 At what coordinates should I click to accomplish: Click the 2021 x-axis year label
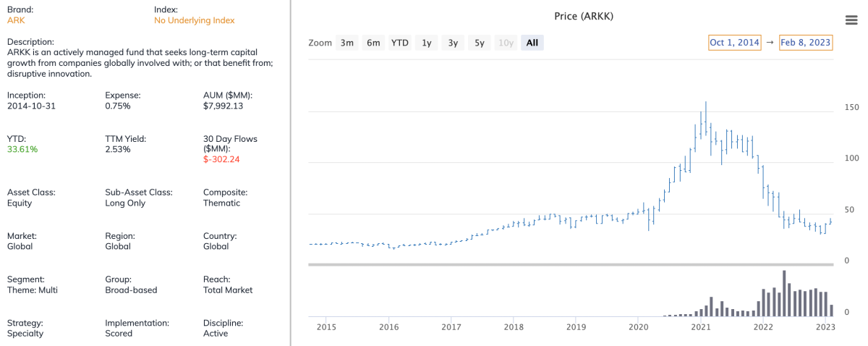700,327
